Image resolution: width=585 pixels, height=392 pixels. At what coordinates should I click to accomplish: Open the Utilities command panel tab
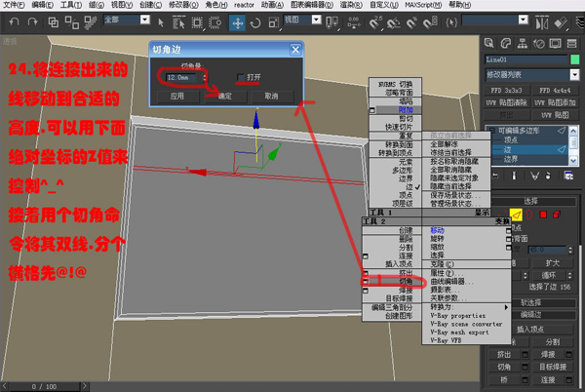coord(572,44)
